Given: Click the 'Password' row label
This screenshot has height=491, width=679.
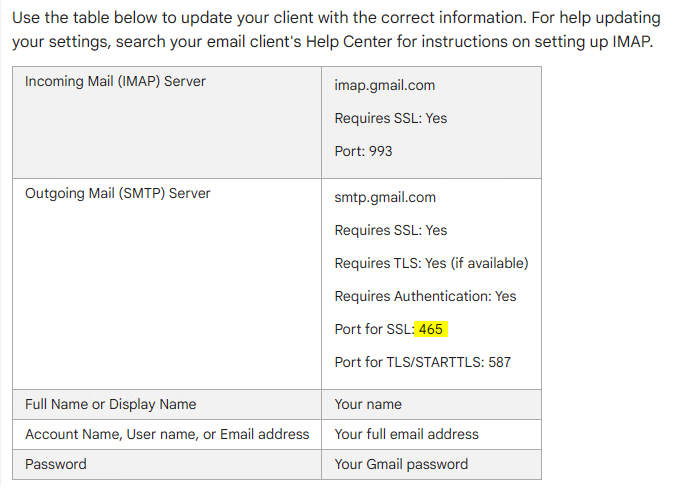Looking at the screenshot, I should (x=56, y=464).
